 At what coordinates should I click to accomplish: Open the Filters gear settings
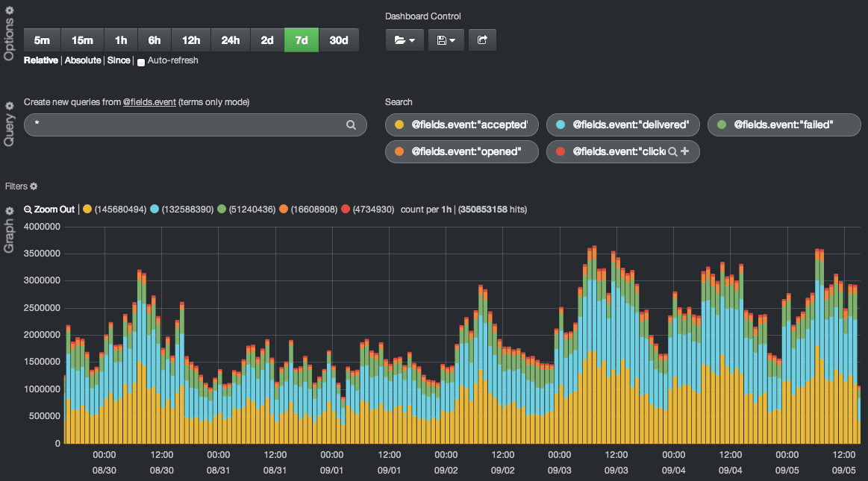(34, 186)
